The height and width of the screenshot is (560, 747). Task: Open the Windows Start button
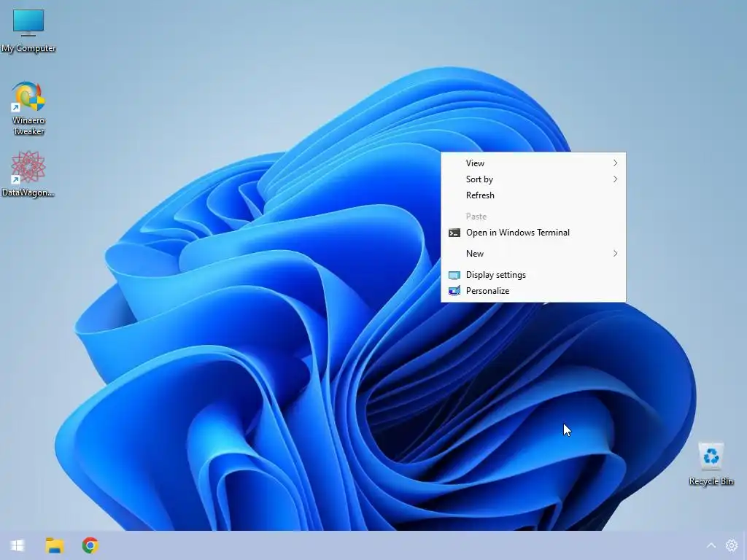point(18,545)
